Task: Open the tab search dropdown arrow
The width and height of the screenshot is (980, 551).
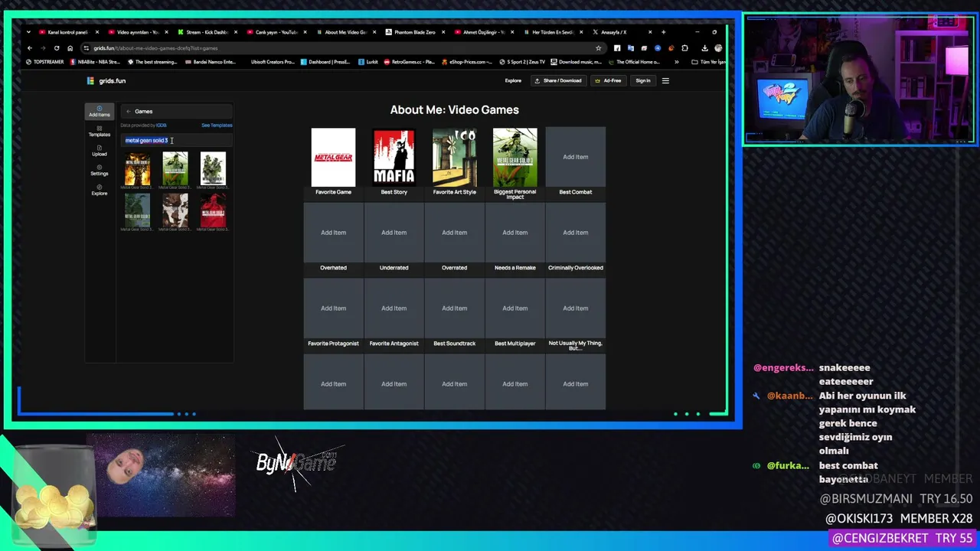Action: coord(29,32)
